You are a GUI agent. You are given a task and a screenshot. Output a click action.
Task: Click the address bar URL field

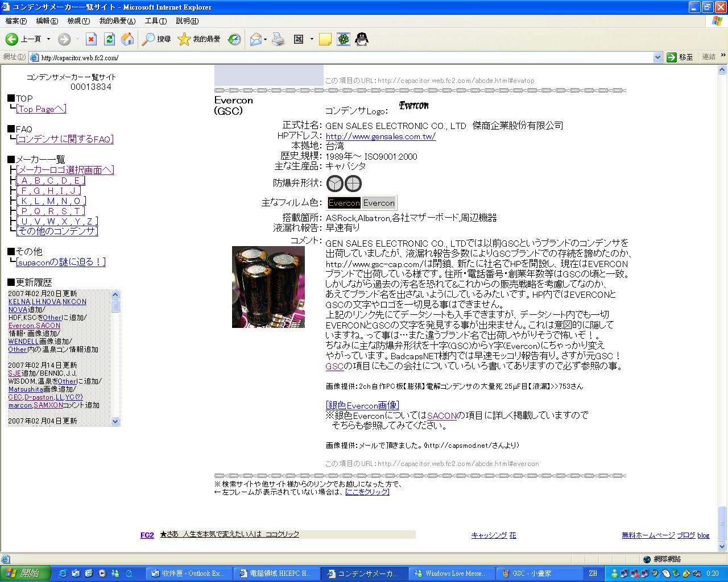[x=341, y=57]
